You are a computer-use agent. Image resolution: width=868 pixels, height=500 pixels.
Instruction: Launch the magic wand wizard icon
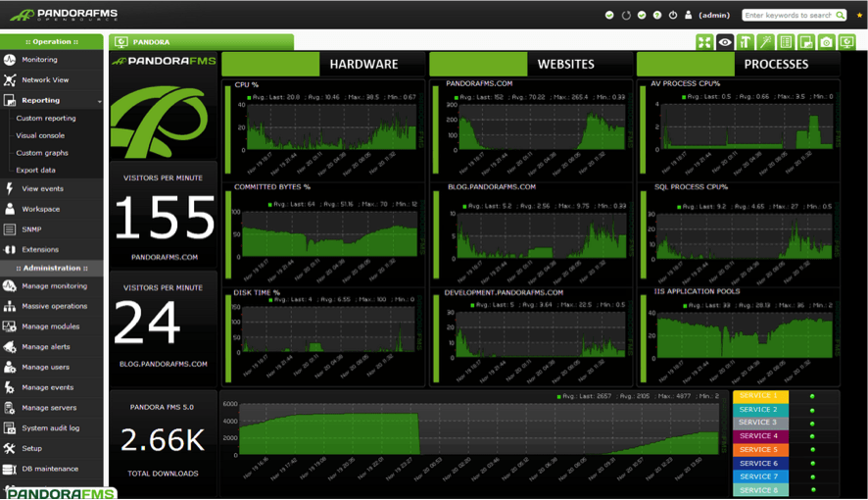click(765, 42)
